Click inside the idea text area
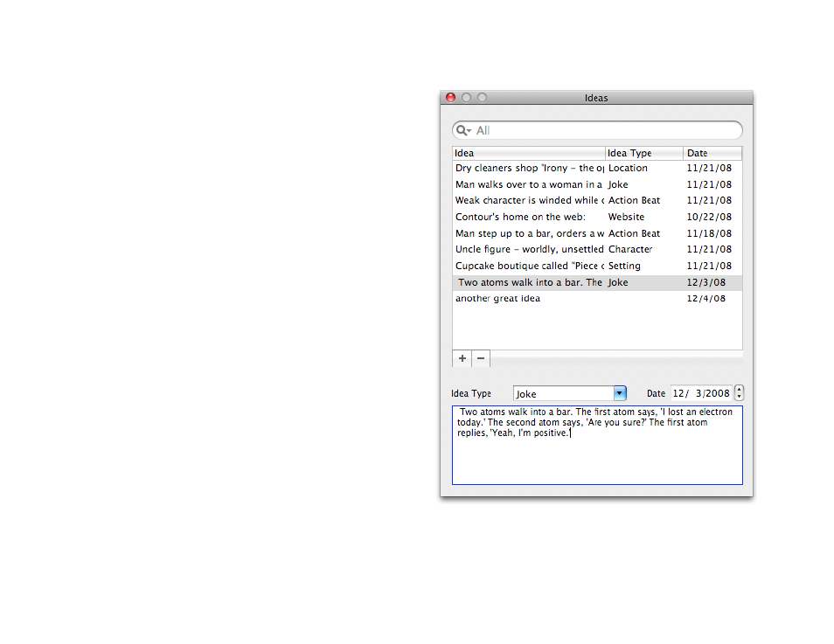The image size is (834, 644). click(597, 445)
